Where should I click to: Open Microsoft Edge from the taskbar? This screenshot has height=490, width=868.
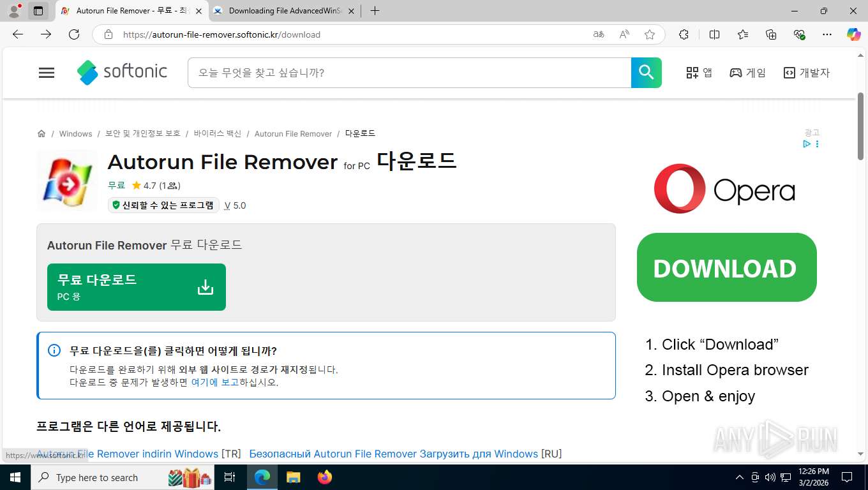point(262,477)
